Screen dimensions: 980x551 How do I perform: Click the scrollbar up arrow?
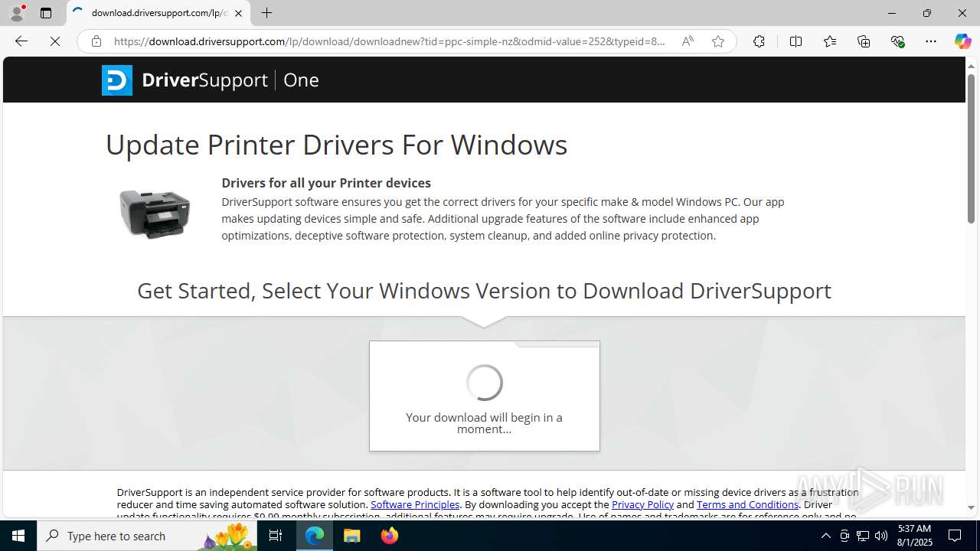pyautogui.click(x=971, y=67)
